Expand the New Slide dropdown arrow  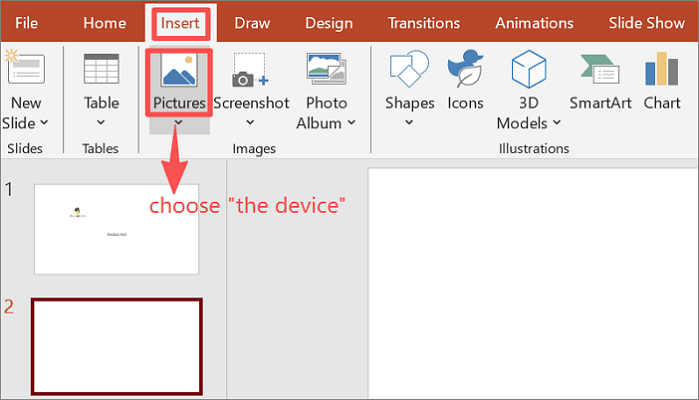click(44, 122)
